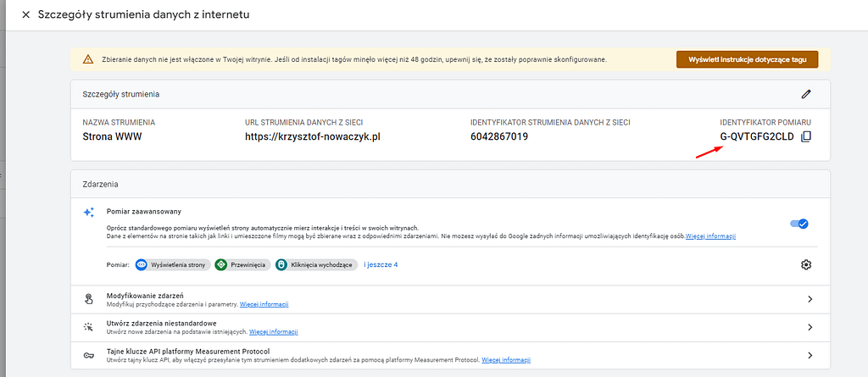Show more measurements via 'i jeszcze 4'
This screenshot has height=377, width=868.
(x=381, y=265)
